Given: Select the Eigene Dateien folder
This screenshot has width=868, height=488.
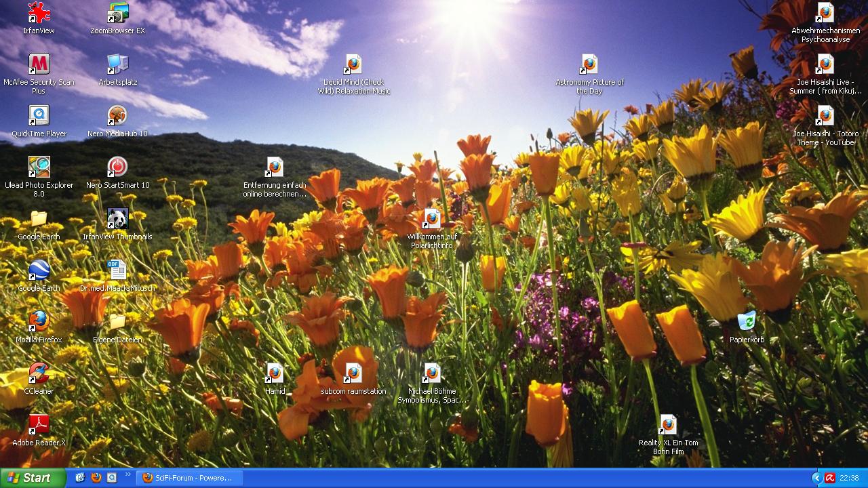Looking at the screenshot, I should pos(117,322).
